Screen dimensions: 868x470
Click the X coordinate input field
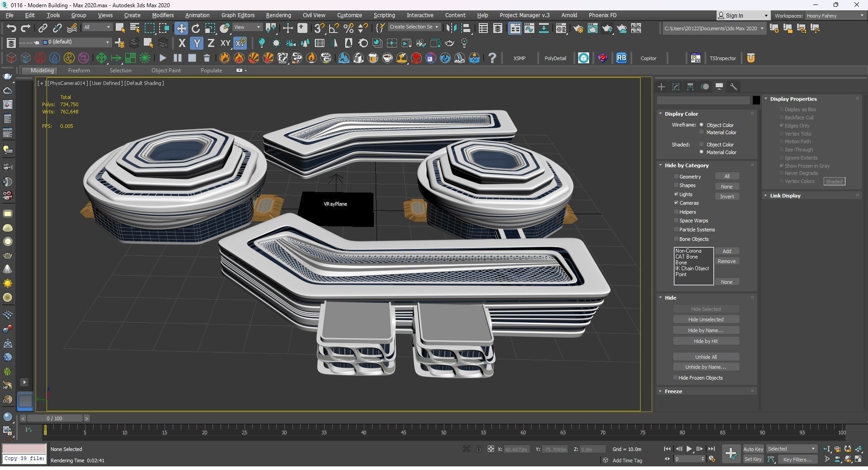516,449
